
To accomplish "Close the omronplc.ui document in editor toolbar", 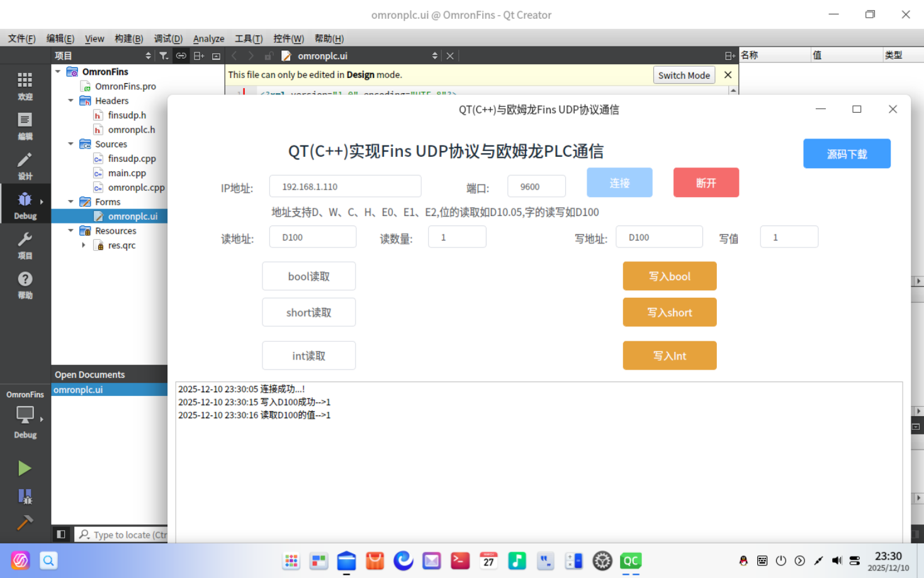I will click(x=450, y=56).
